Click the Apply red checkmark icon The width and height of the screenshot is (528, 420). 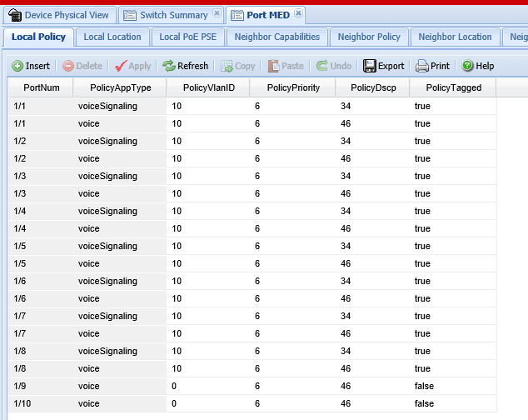pyautogui.click(x=121, y=66)
